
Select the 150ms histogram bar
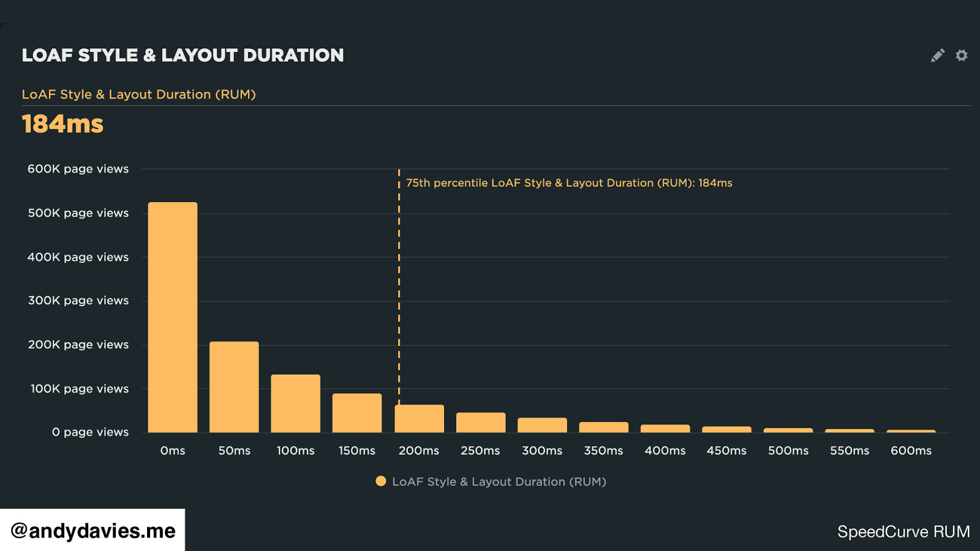pyautogui.click(x=357, y=413)
